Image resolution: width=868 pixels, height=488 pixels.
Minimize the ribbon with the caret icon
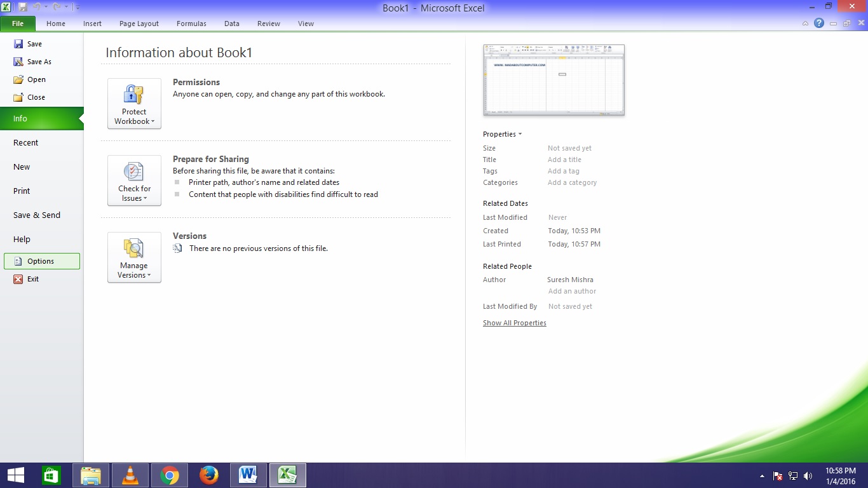805,24
